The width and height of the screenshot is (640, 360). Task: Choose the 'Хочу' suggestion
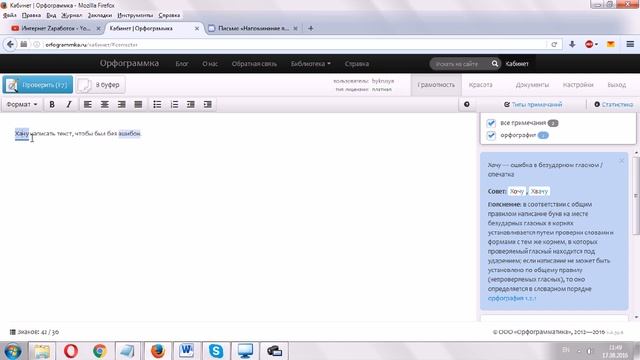[517, 191]
